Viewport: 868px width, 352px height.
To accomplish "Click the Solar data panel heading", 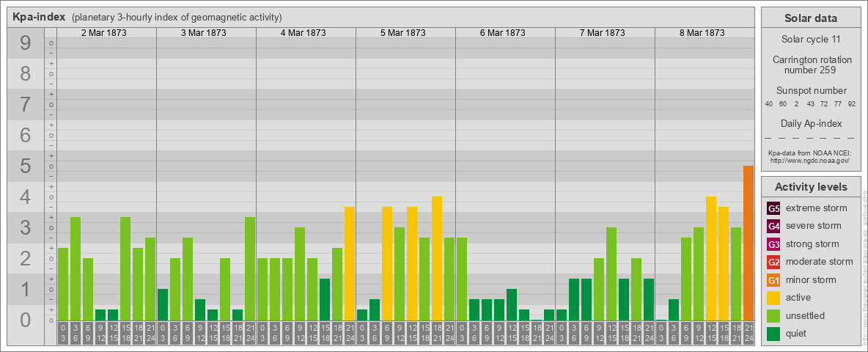I will [x=811, y=18].
